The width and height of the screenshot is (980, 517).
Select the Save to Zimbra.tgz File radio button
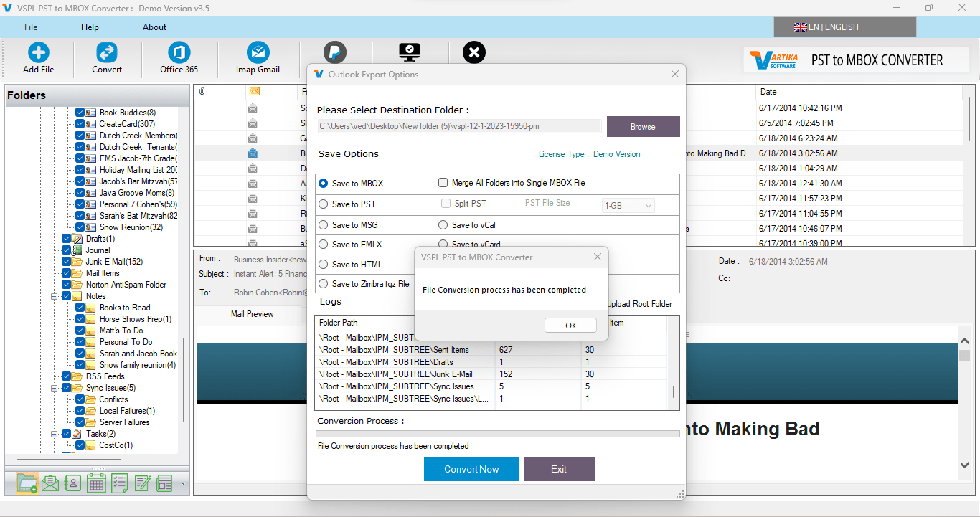324,284
